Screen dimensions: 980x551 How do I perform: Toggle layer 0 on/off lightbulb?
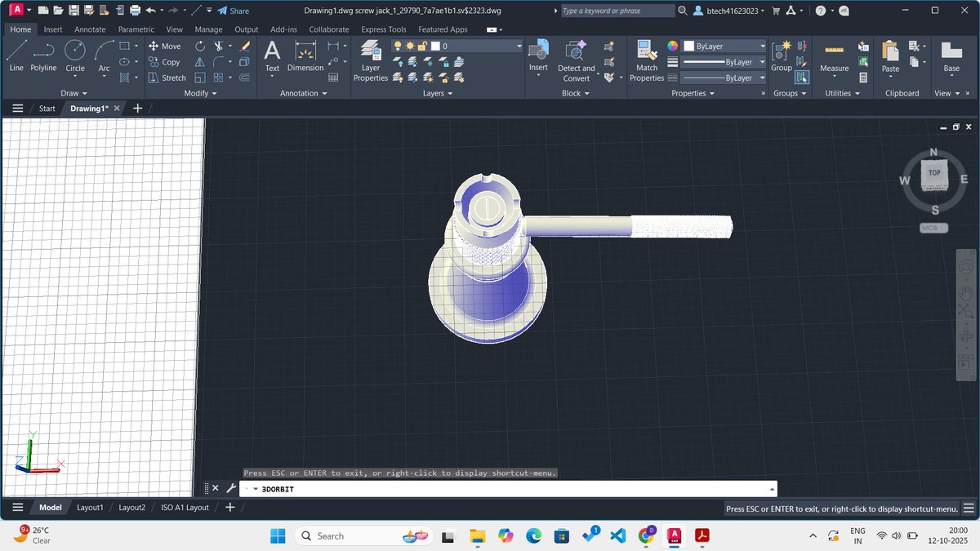[399, 47]
